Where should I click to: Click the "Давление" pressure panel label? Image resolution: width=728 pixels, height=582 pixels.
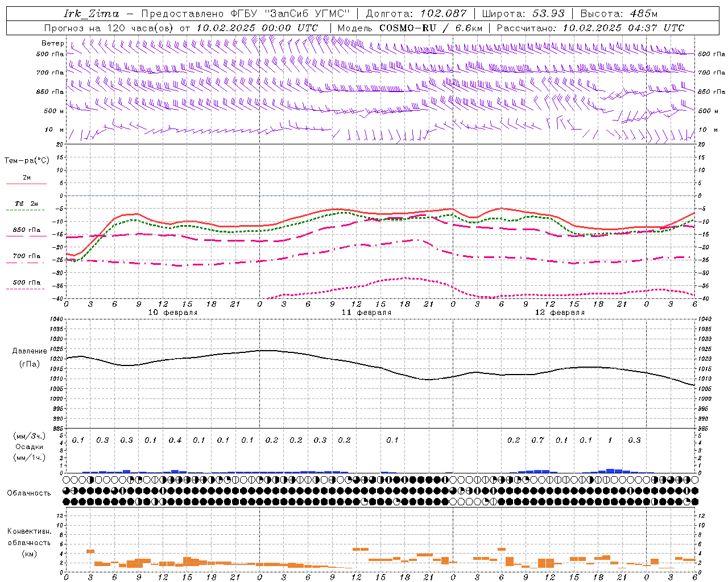(x=30, y=351)
